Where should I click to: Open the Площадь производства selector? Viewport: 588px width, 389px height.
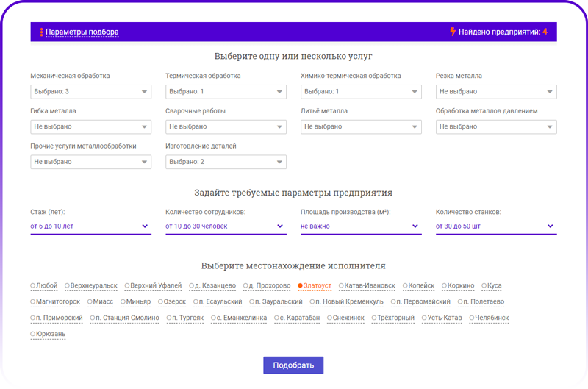361,226
